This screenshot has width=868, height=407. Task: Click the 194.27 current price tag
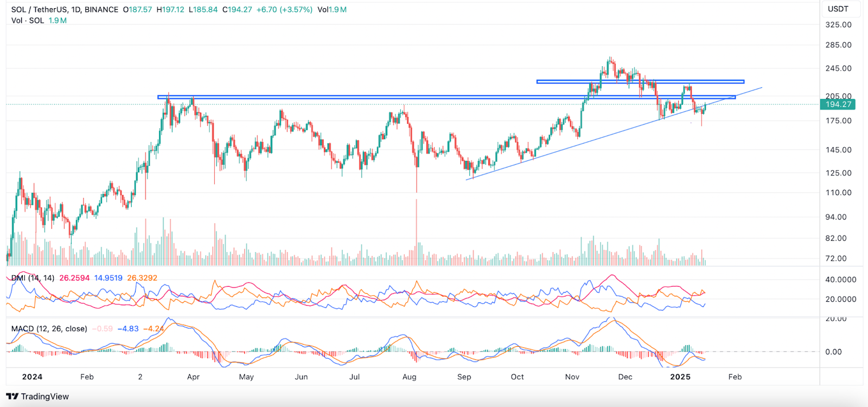tap(838, 105)
